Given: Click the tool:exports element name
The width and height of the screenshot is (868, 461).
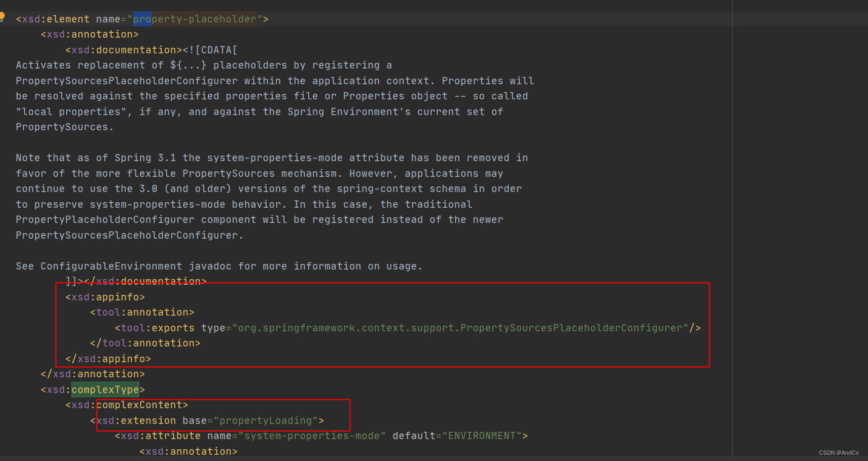Looking at the screenshot, I should click(158, 328).
